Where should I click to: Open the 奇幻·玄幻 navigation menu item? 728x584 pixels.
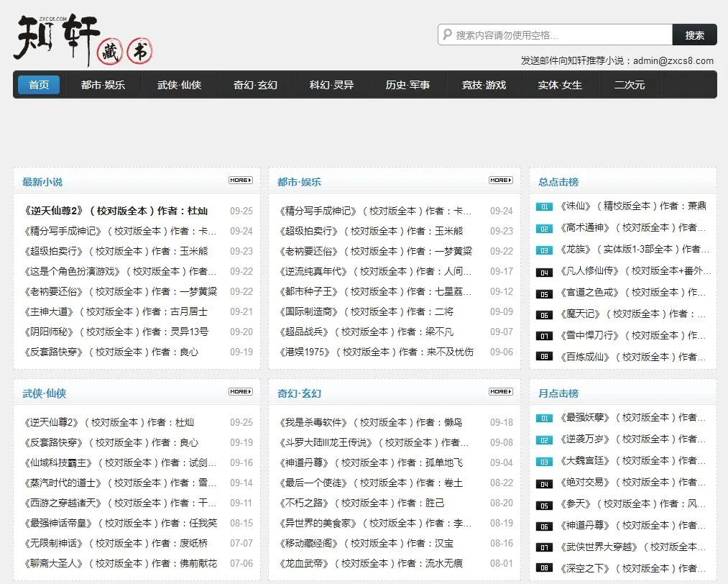255,85
